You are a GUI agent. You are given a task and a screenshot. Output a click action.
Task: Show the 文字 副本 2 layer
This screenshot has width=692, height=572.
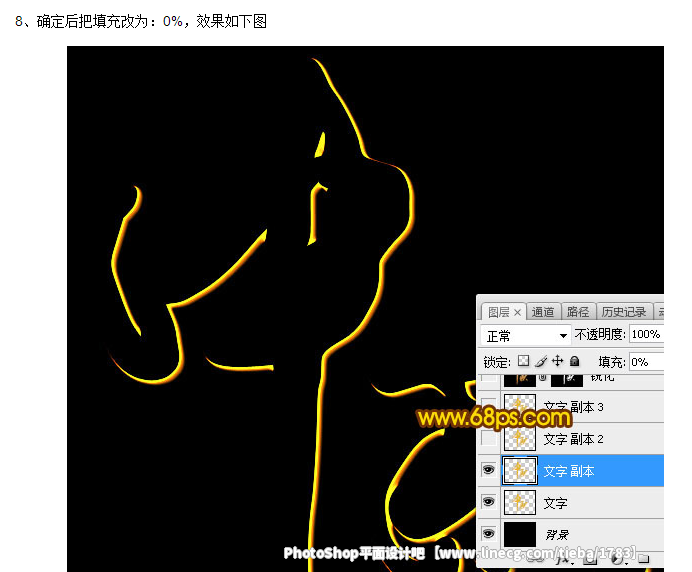(489, 438)
